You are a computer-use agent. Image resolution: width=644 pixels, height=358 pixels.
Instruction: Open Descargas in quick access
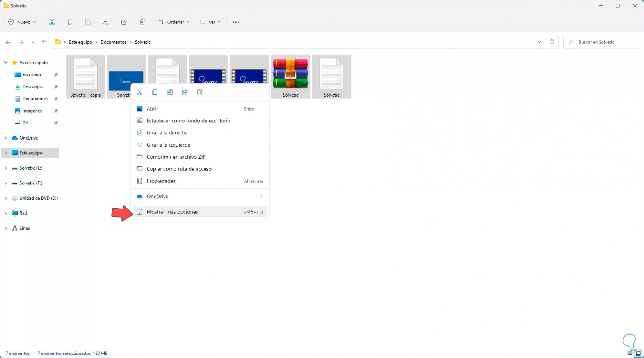point(32,87)
